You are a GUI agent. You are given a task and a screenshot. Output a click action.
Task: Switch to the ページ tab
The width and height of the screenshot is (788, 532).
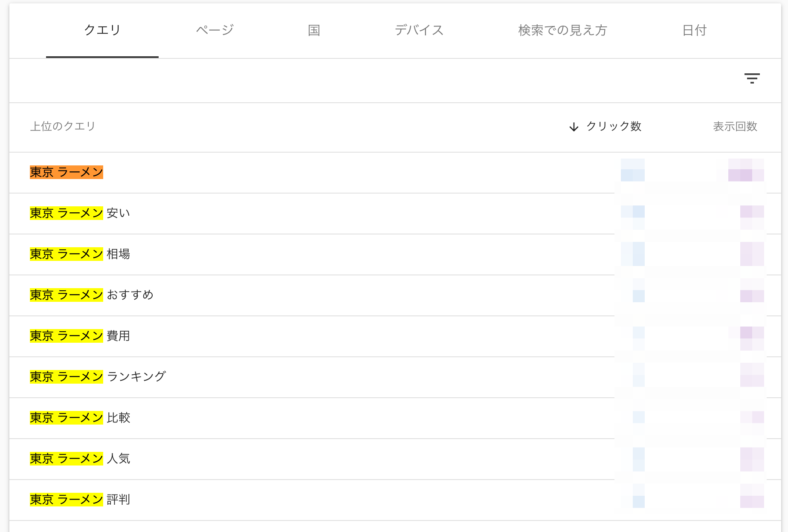(214, 30)
